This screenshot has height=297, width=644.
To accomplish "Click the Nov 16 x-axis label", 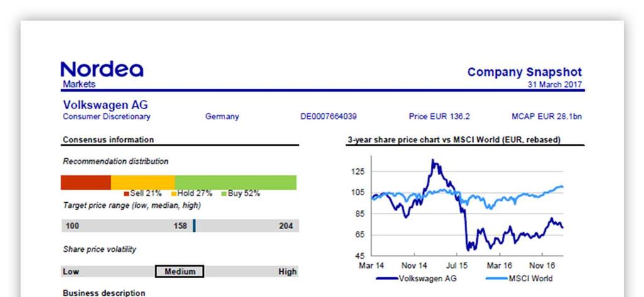I will 543,266.
